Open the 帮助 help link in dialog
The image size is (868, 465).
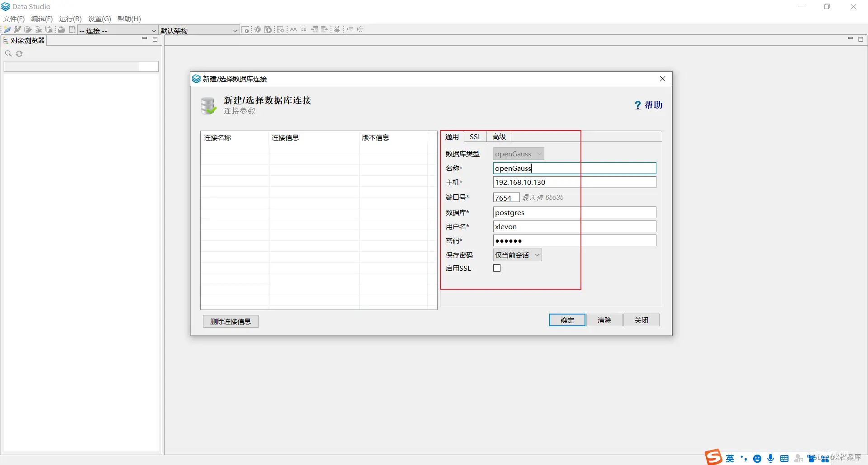pyautogui.click(x=649, y=105)
